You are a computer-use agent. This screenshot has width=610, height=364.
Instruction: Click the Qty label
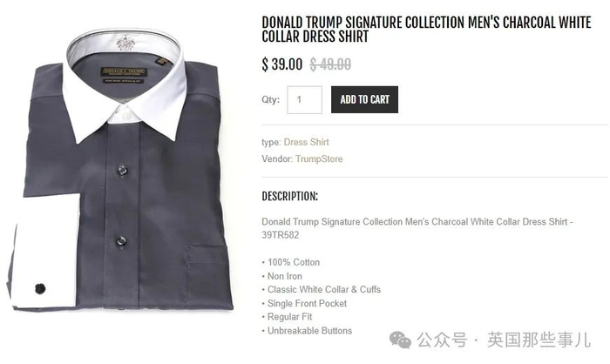click(270, 99)
